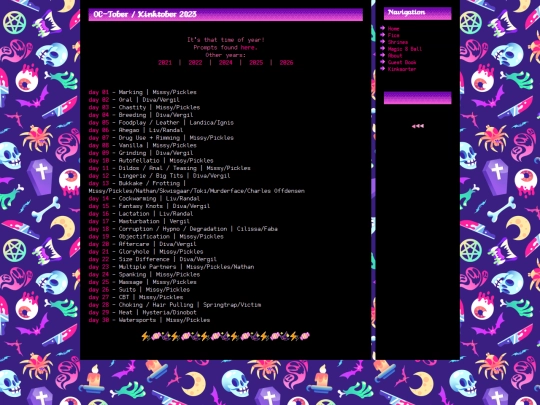Visit the About page
The image size is (540, 405).
(x=395, y=55)
